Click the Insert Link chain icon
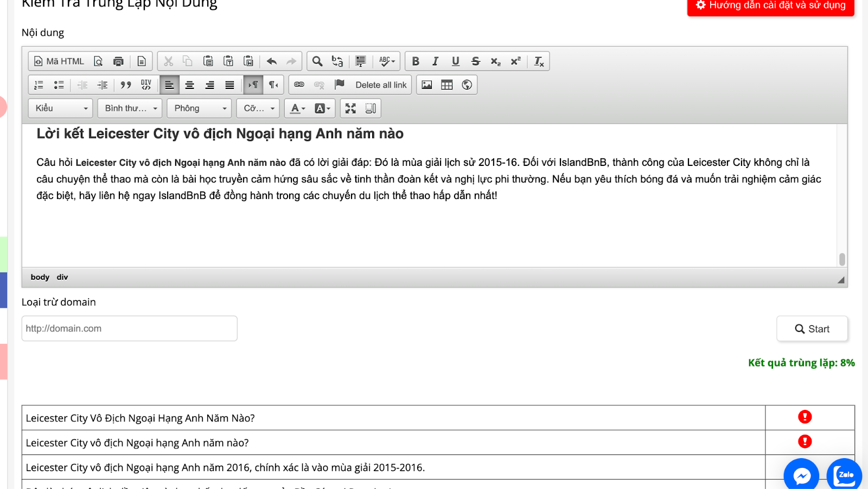868x489 pixels. point(299,85)
